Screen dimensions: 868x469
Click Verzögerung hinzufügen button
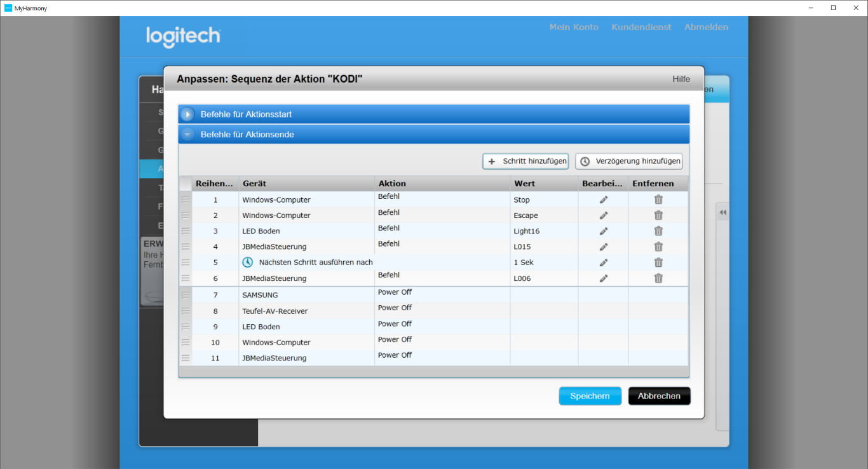629,161
